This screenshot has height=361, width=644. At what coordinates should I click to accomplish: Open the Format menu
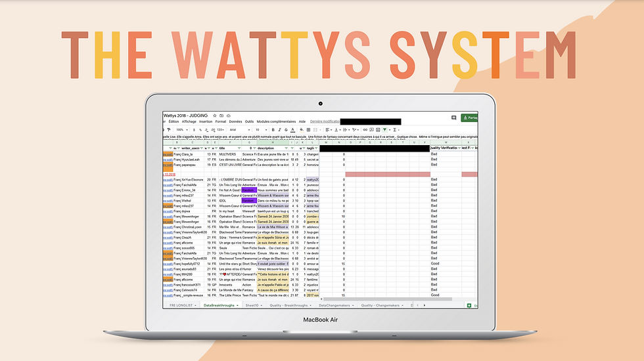coord(221,121)
